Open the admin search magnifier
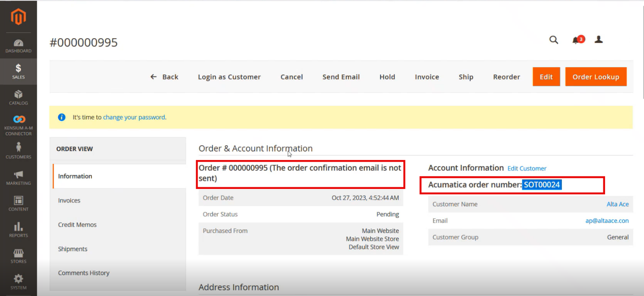644x296 pixels. (553, 40)
